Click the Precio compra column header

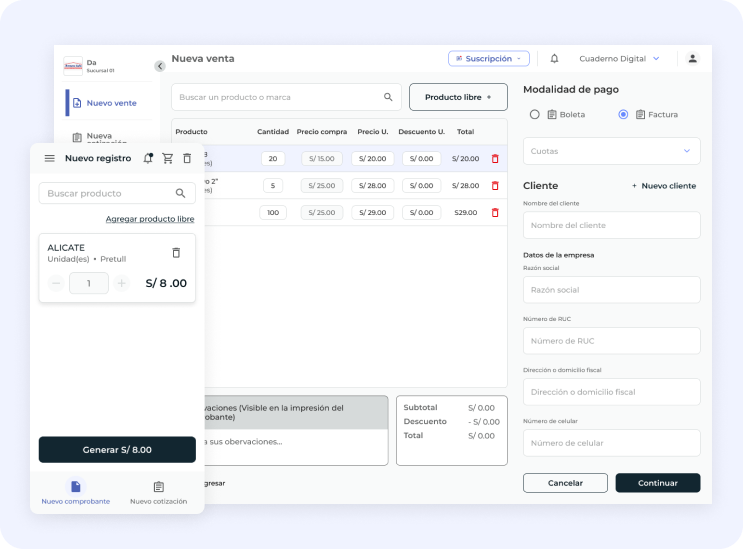coord(322,132)
